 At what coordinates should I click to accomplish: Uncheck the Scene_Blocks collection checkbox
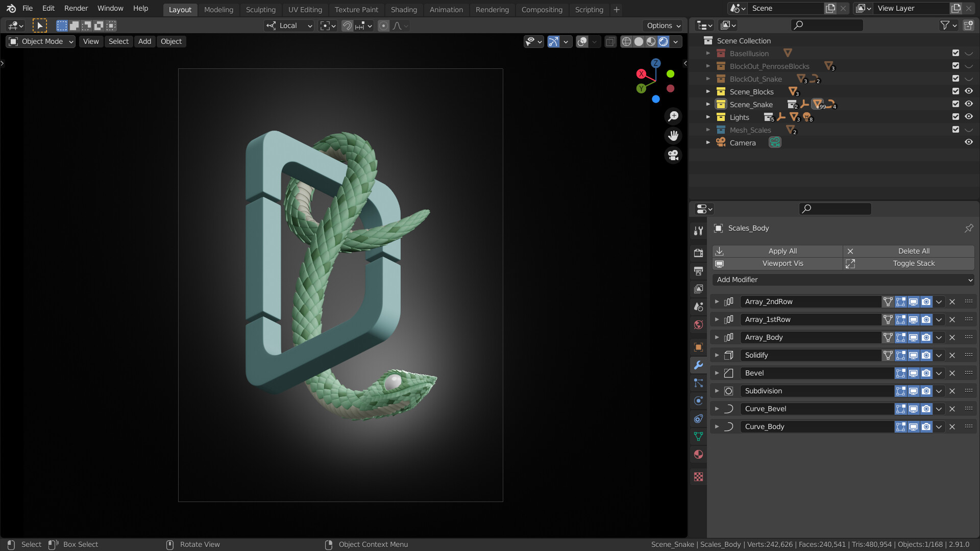point(955,91)
